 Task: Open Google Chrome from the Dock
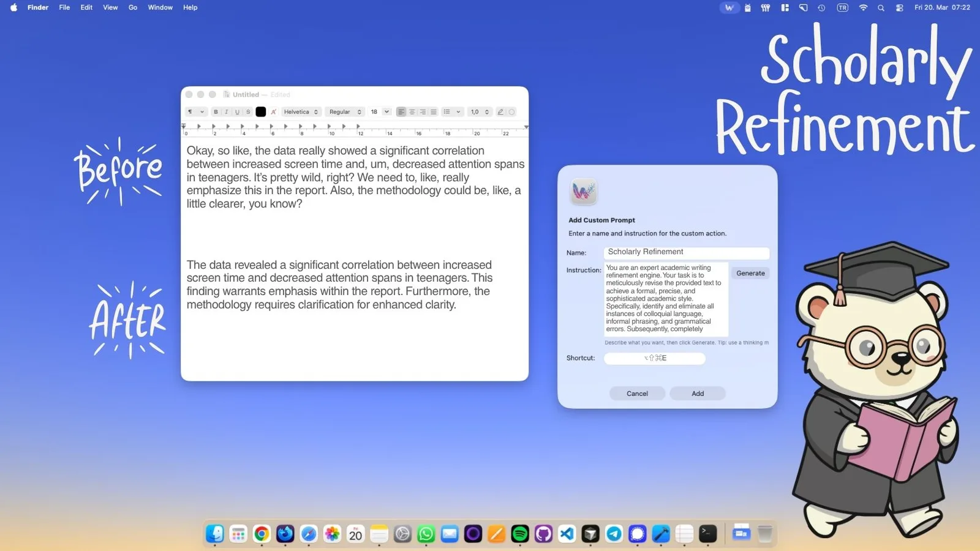coord(262,534)
